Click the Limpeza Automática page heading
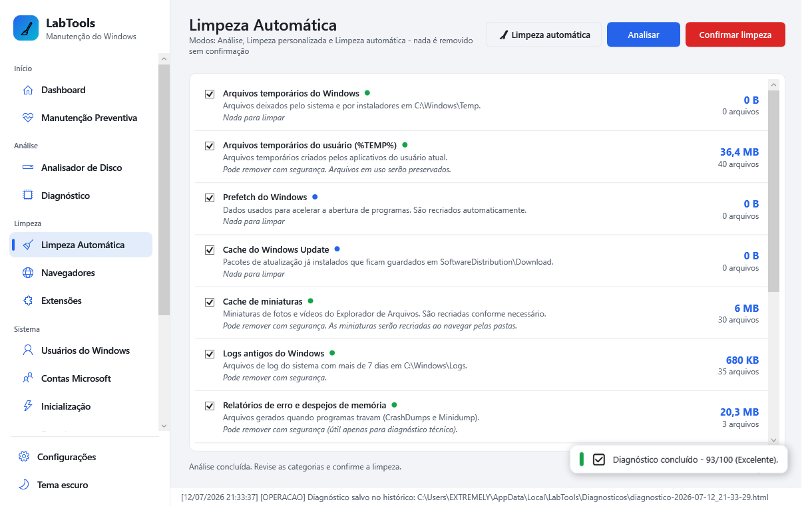812x532 pixels. [263, 25]
